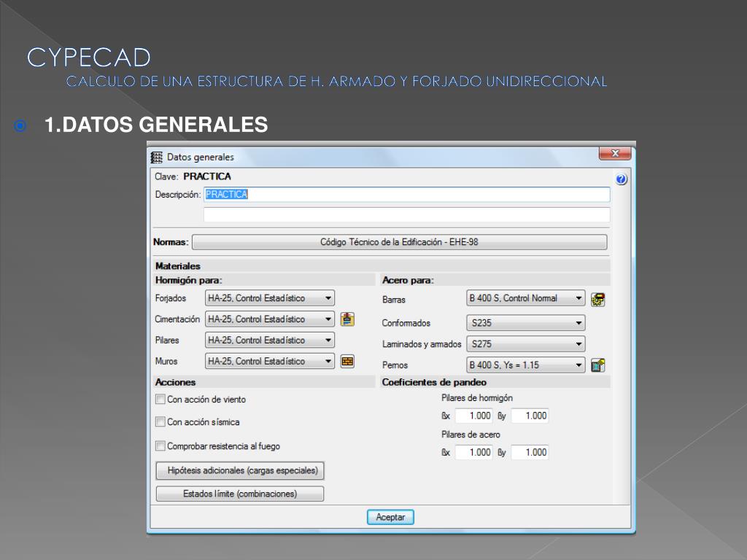Check Comprobar resistencia al fuego

coord(160,446)
